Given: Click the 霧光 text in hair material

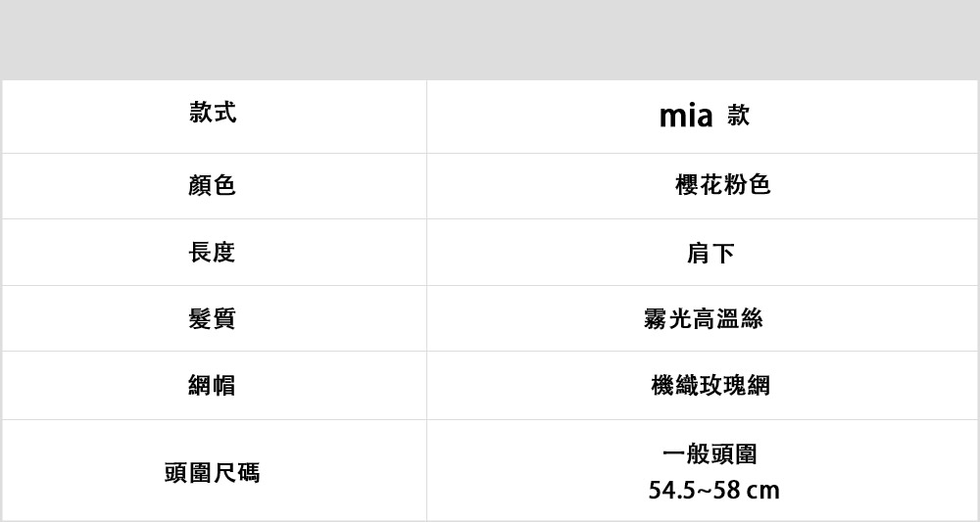Looking at the screenshot, I should [667, 318].
